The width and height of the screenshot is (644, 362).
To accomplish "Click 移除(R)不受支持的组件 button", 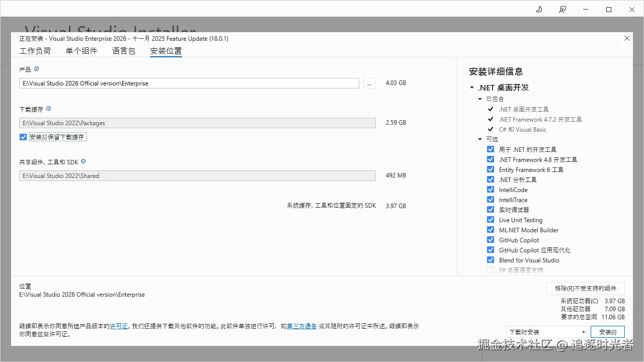I will [586, 288].
